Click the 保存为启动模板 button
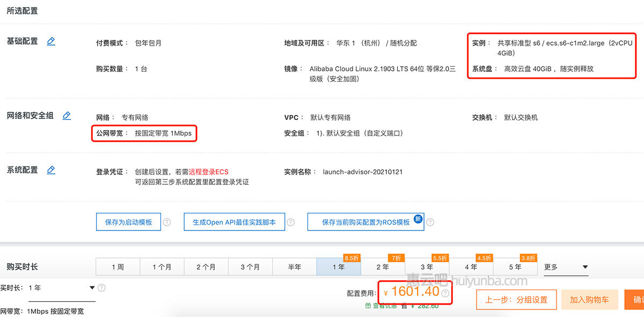The height and width of the screenshot is (317, 644). (x=128, y=222)
